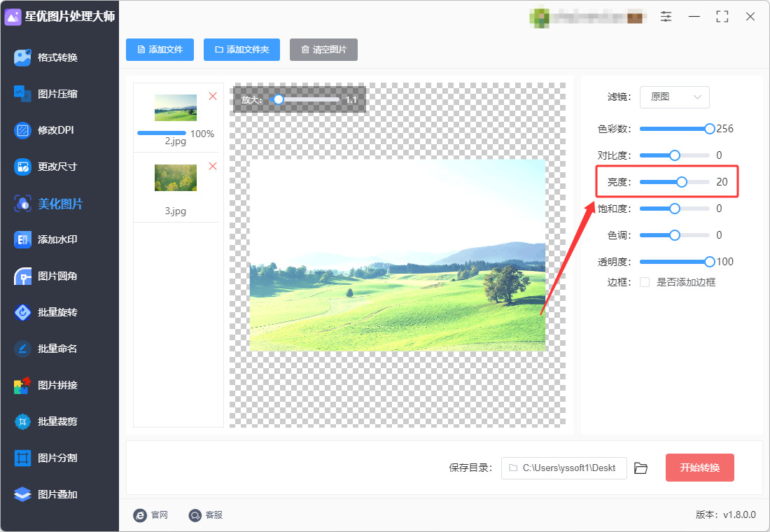
Task: Open the 修改DPI sidebar icon
Action: coord(22,130)
